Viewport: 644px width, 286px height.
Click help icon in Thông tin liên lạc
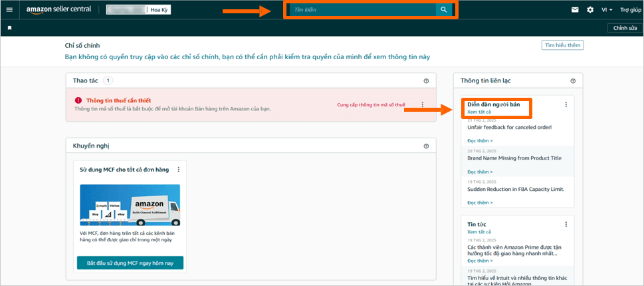pos(573,81)
